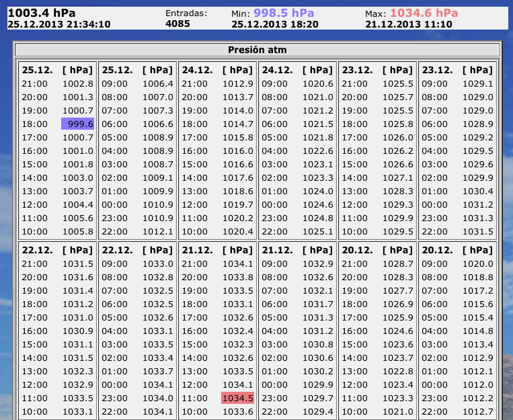Click the Presión atm table title
513x420 pixels.
(257, 50)
